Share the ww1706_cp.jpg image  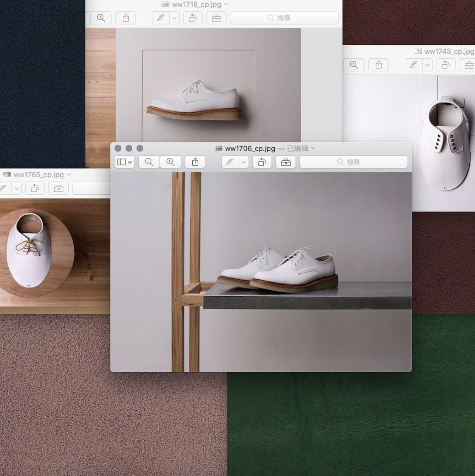coord(195,162)
